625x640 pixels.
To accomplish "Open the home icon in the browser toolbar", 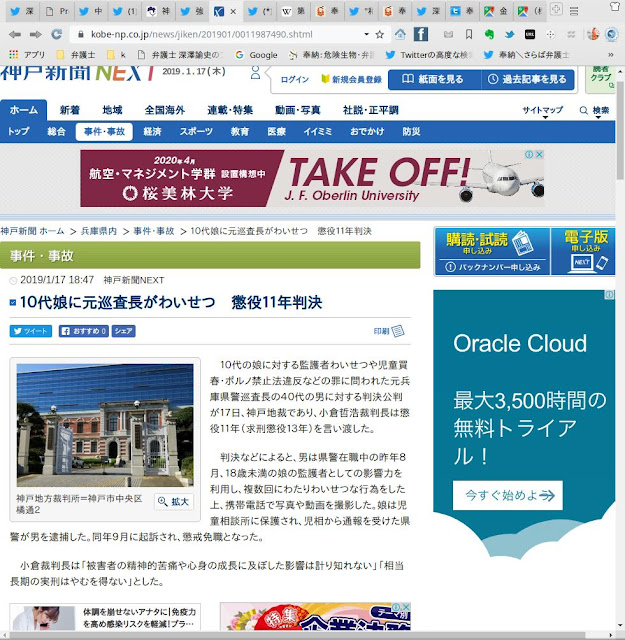I will coord(400,35).
